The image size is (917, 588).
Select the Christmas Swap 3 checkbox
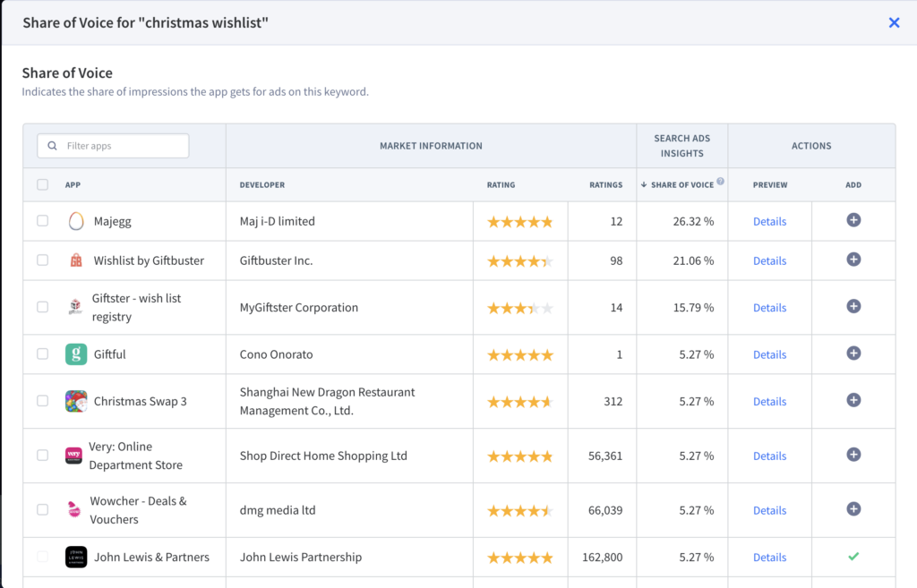(43, 400)
